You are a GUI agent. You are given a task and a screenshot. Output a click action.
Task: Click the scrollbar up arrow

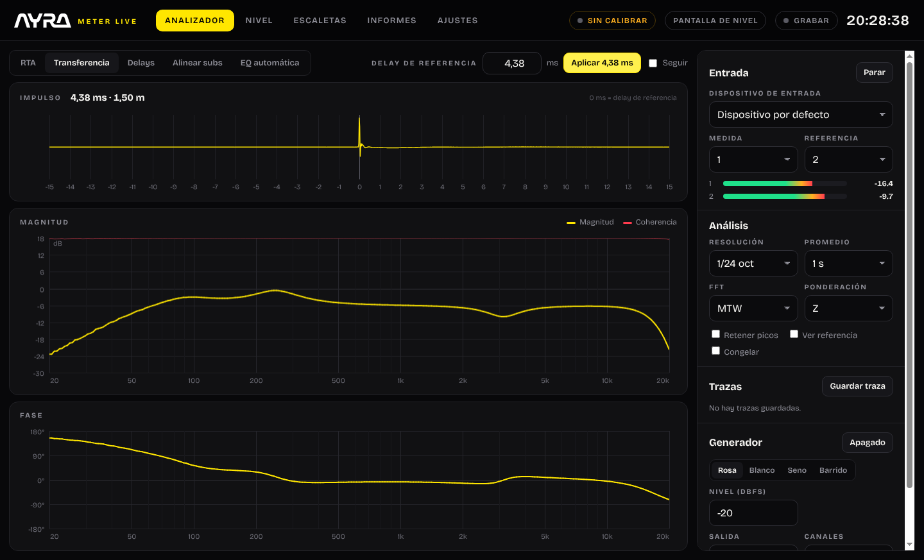click(909, 56)
